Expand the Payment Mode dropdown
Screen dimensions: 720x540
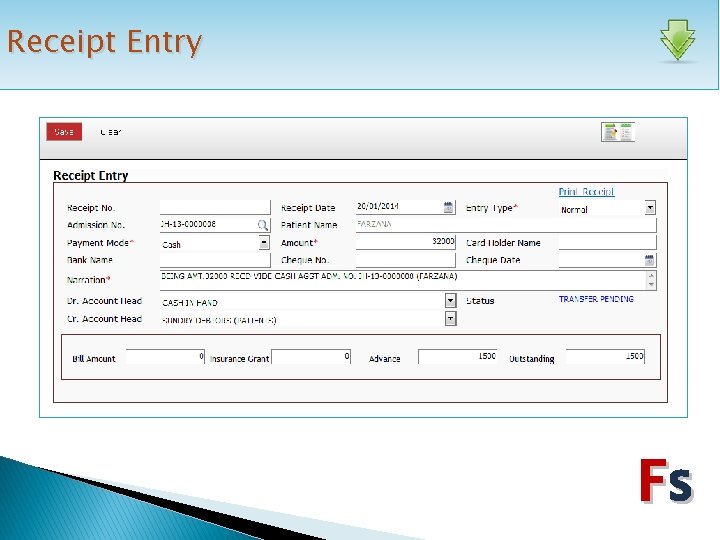pos(264,243)
